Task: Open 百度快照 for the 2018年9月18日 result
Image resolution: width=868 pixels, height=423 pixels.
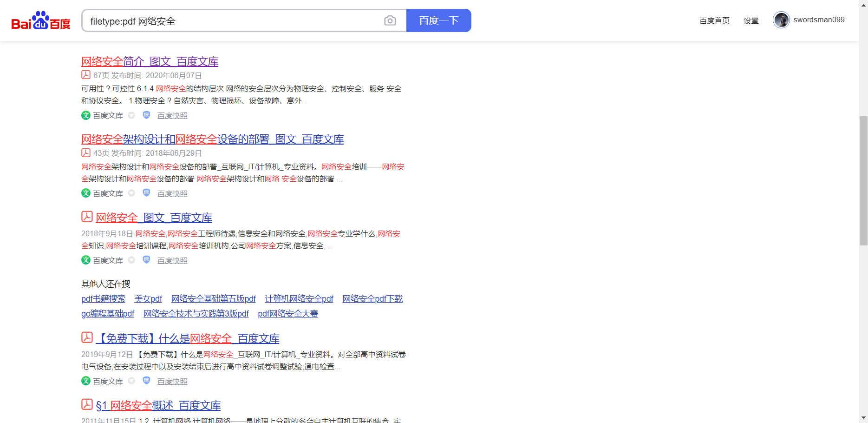Action: coord(172,260)
